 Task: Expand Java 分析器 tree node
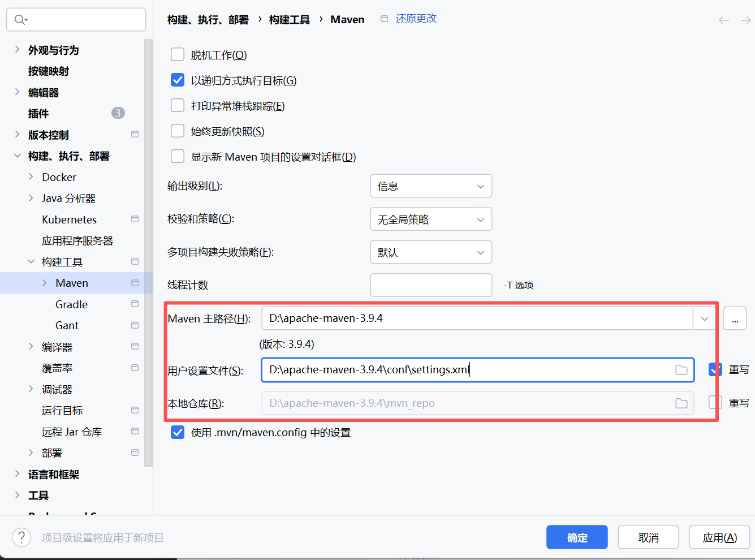click(x=31, y=198)
